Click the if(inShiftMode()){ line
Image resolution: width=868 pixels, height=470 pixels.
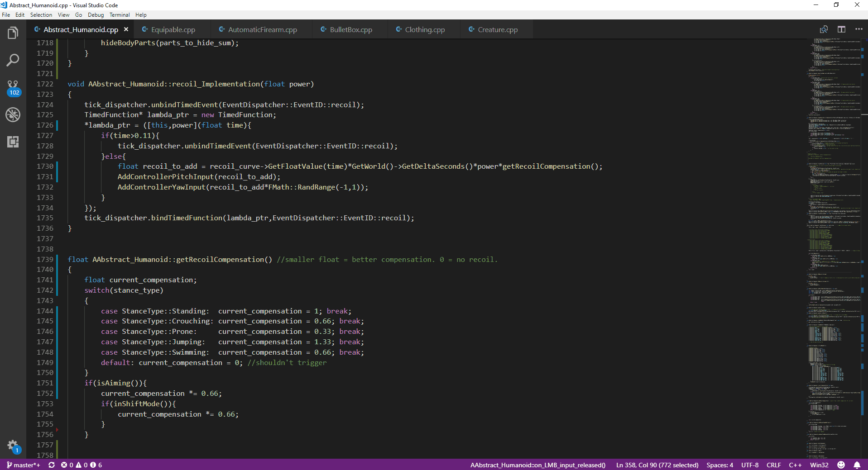point(139,404)
